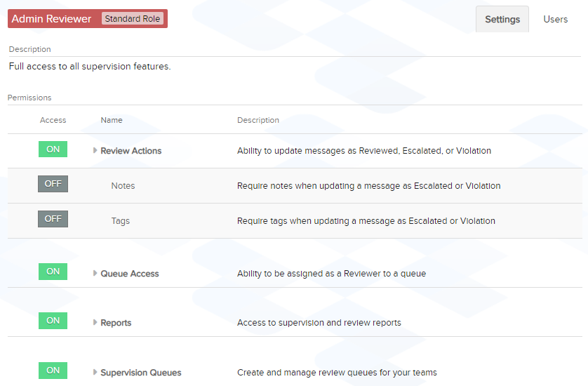Select the Review Actions permission name
The image size is (588, 386).
click(131, 151)
